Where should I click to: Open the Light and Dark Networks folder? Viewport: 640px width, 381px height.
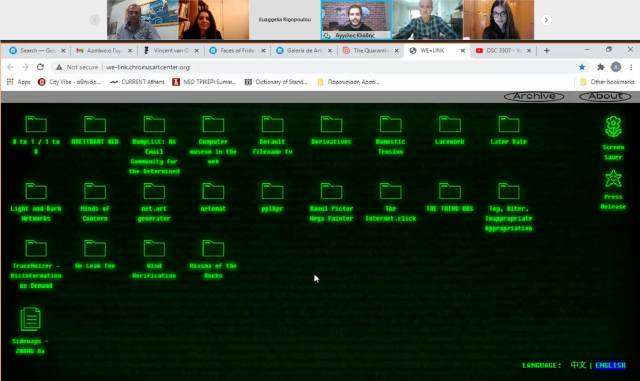[x=36, y=191]
